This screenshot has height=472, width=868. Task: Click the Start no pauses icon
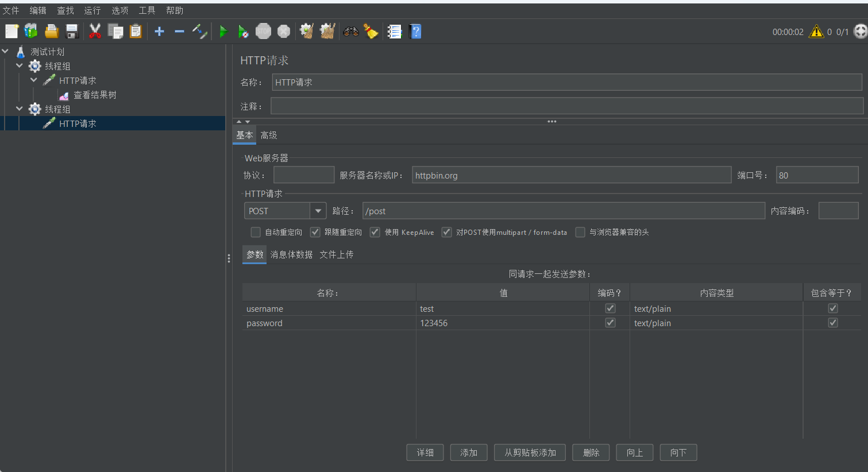tap(243, 31)
